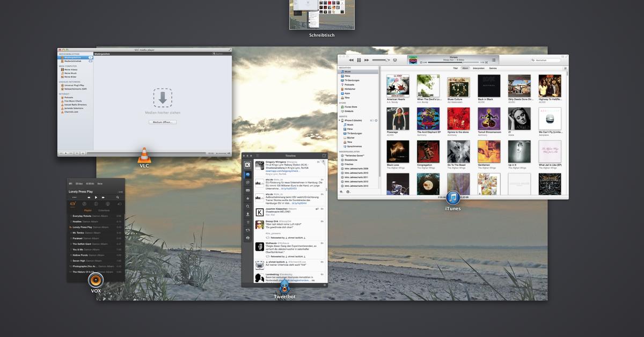
Task: Select the Schreibtisch desktop thumbnail
Action: (x=322, y=14)
